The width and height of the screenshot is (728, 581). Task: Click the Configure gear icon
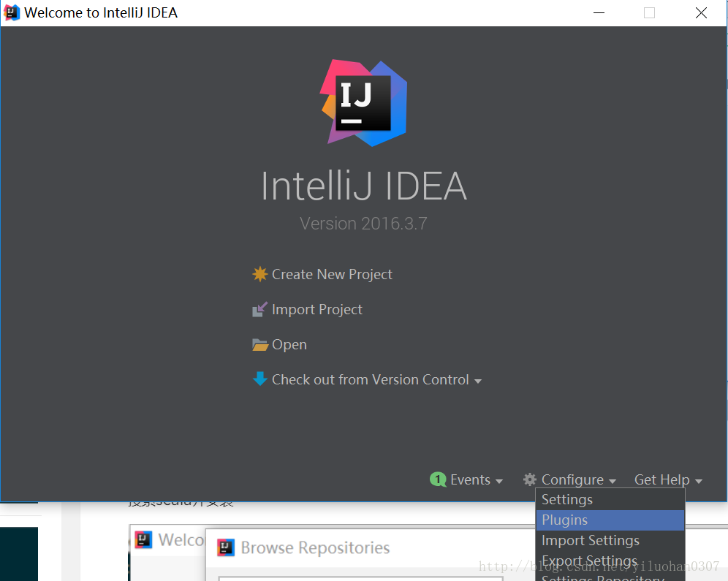530,479
